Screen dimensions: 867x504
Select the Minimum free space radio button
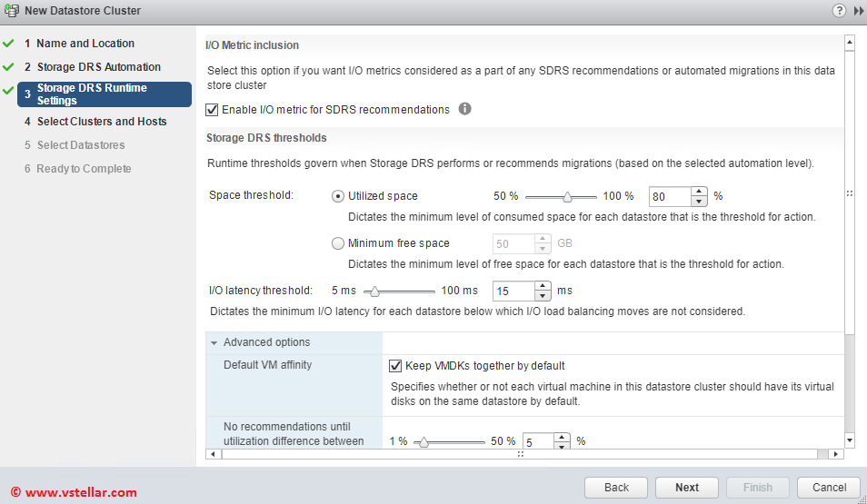click(338, 243)
